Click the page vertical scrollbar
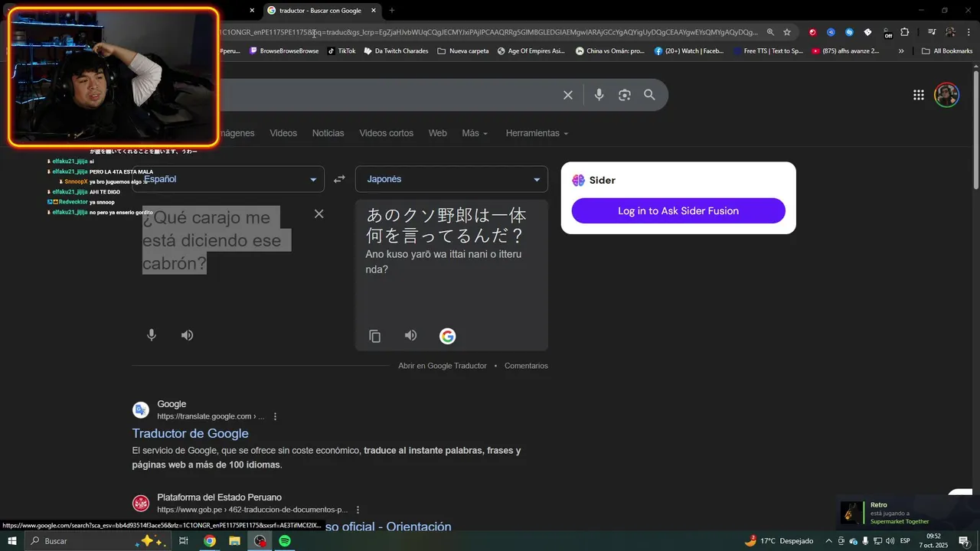 (975, 130)
